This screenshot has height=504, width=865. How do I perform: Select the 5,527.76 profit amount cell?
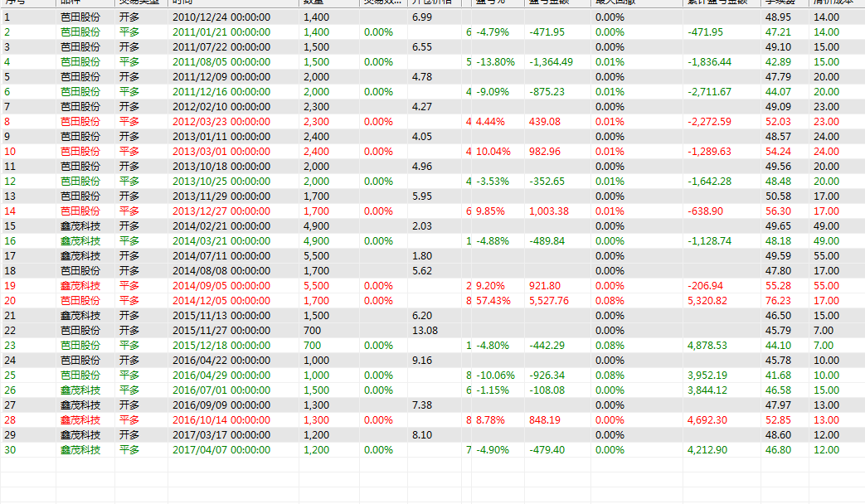point(549,301)
